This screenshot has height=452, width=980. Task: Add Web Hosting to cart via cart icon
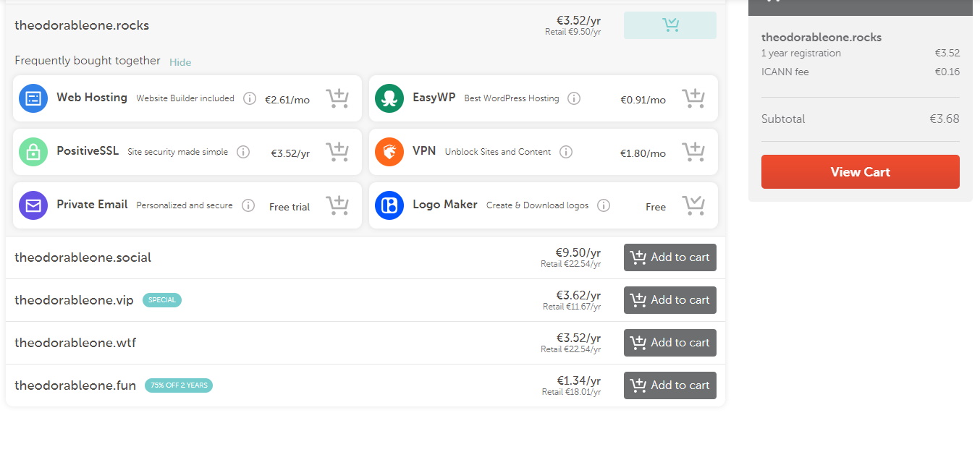[337, 98]
